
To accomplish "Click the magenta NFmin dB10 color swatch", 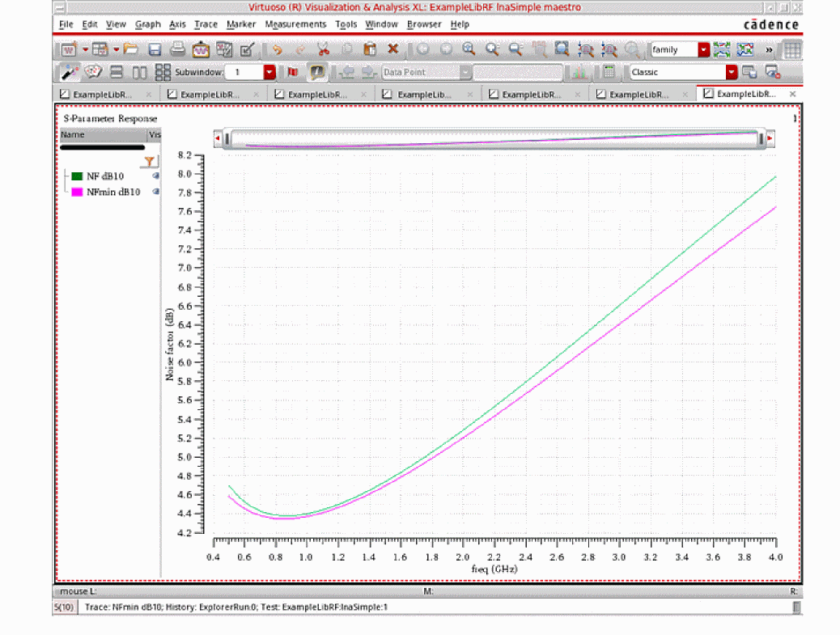I will [78, 193].
